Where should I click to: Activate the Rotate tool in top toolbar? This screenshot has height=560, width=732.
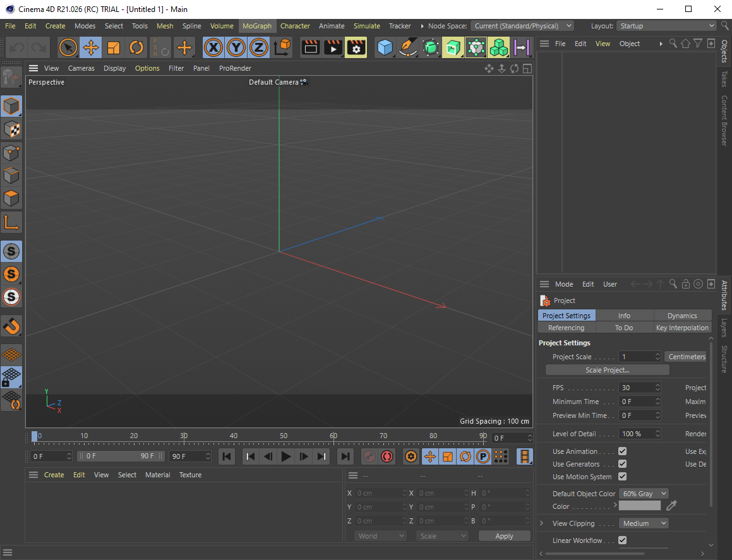pyautogui.click(x=136, y=47)
